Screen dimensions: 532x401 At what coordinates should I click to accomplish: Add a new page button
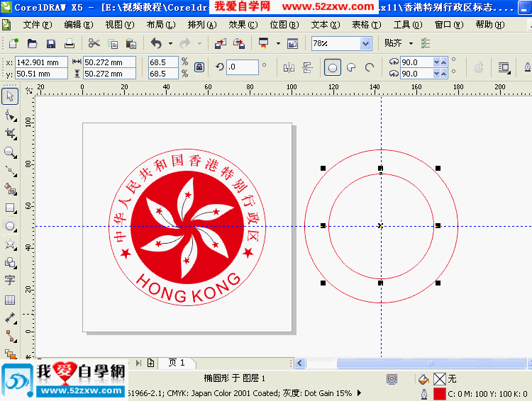pyautogui.click(x=150, y=363)
